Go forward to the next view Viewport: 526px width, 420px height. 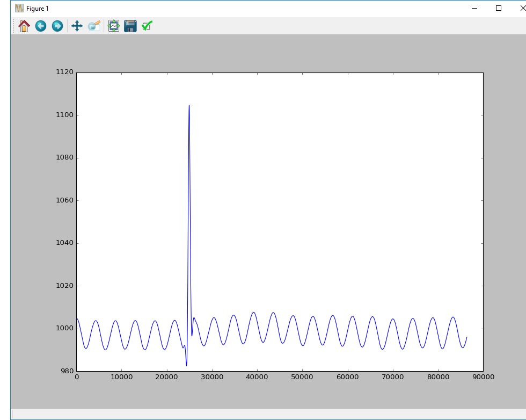tap(57, 26)
